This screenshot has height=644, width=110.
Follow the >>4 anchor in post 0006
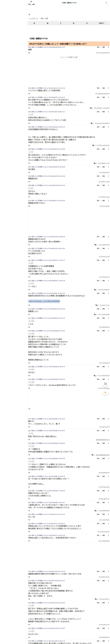click(x=31, y=152)
